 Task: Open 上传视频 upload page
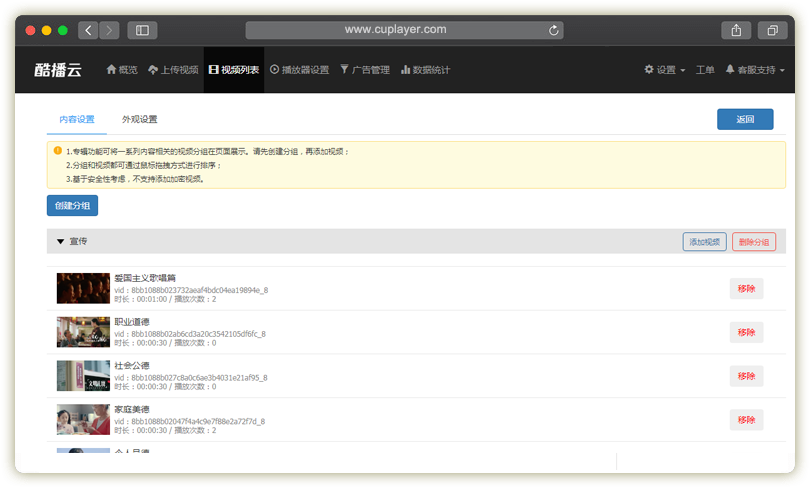[173, 70]
